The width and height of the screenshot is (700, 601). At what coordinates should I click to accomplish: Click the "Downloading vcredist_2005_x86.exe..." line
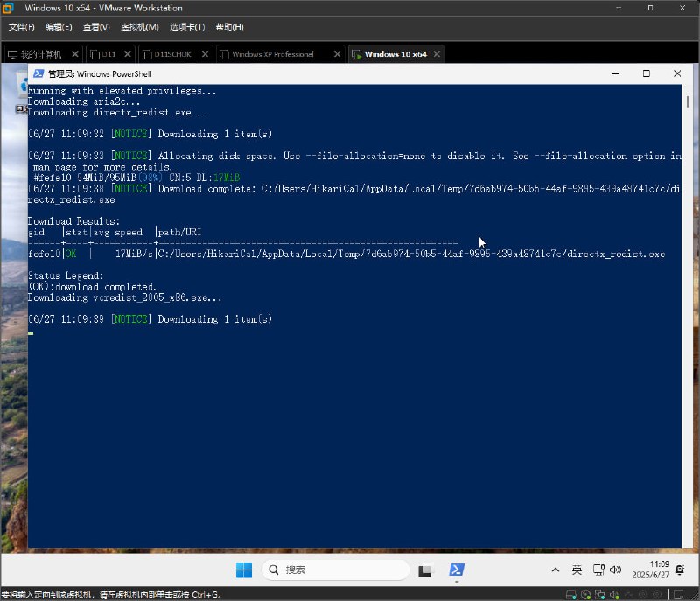point(124,297)
